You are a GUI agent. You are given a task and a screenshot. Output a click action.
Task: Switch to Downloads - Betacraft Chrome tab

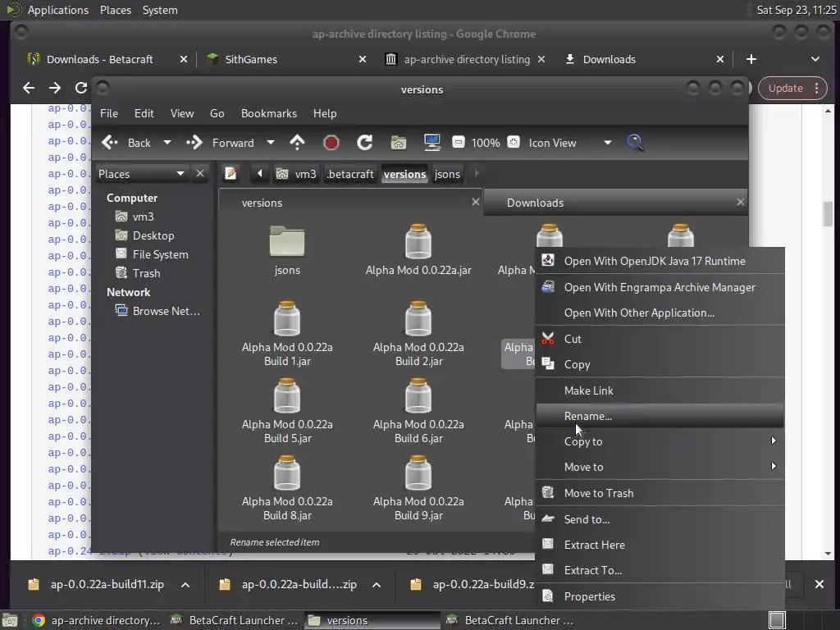99,59
